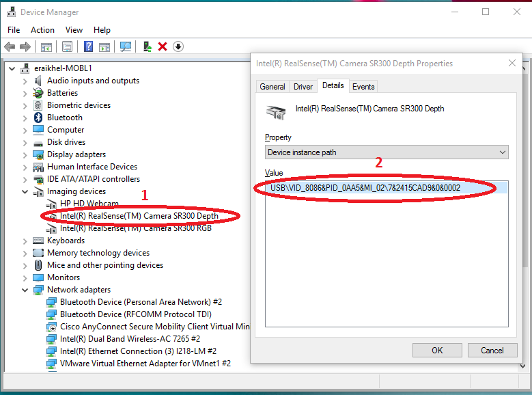Switch to the Driver tab
The image size is (532, 395).
303,87
